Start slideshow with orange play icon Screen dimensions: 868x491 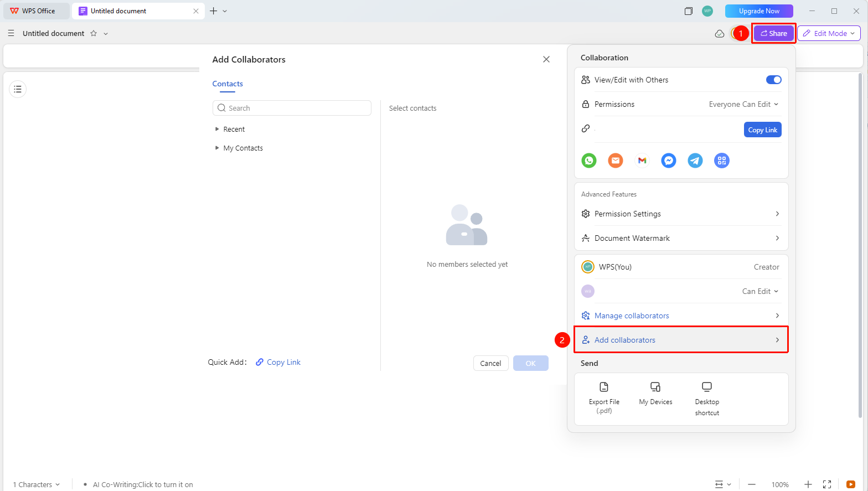(x=851, y=484)
